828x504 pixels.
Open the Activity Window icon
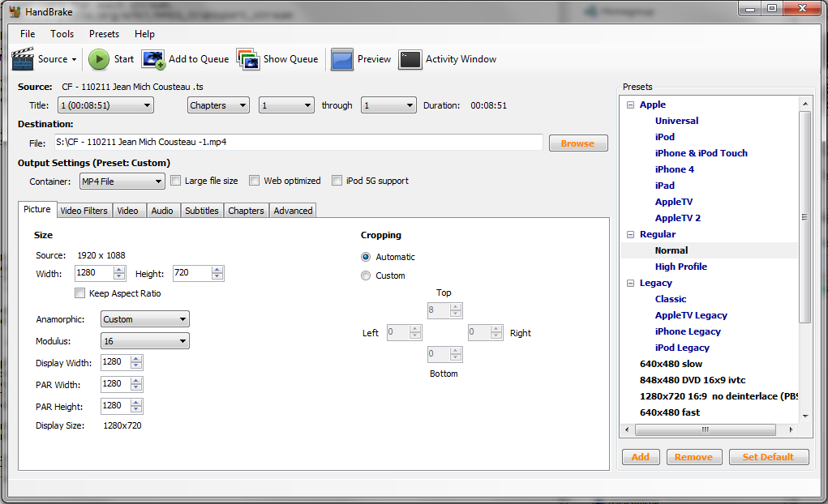(x=410, y=60)
